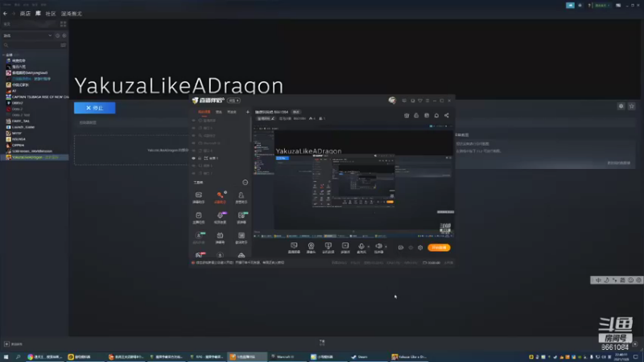Open game settings gear on Steam page
The width and height of the screenshot is (644, 362).
[x=621, y=106]
